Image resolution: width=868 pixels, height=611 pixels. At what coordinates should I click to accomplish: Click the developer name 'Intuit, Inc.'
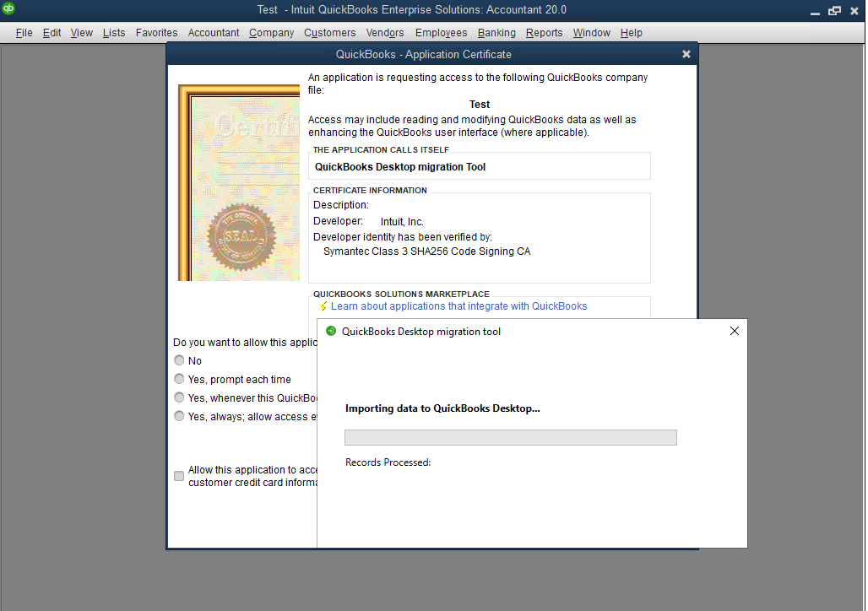coord(402,221)
